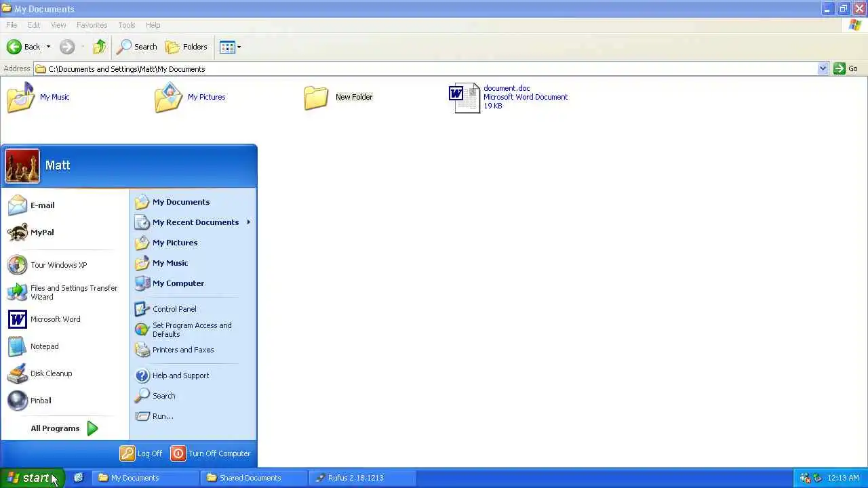Click the Search toolbar button
This screenshot has height=488, width=868.
point(137,47)
